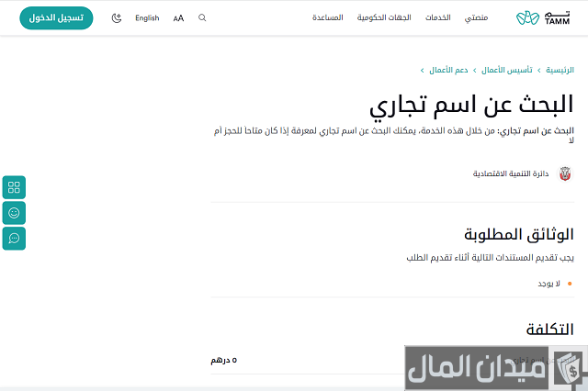
Task: Go to تأسيس الأعمال breadcrumb link
Action: [506, 70]
